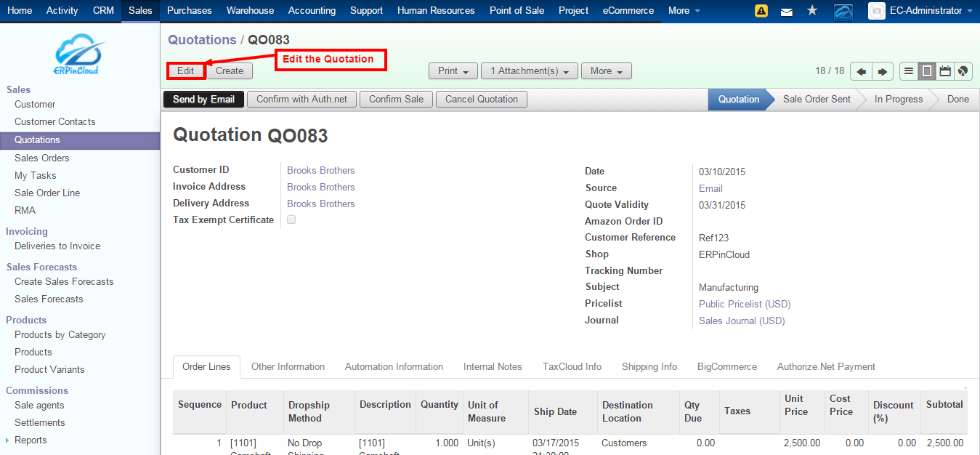Switch to Shipping Info tab
Image resolution: width=980 pixels, height=455 pixels.
tap(649, 367)
